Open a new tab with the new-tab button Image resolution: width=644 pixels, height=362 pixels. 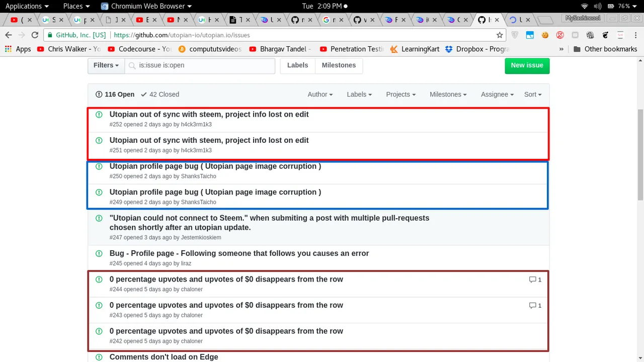click(545, 21)
